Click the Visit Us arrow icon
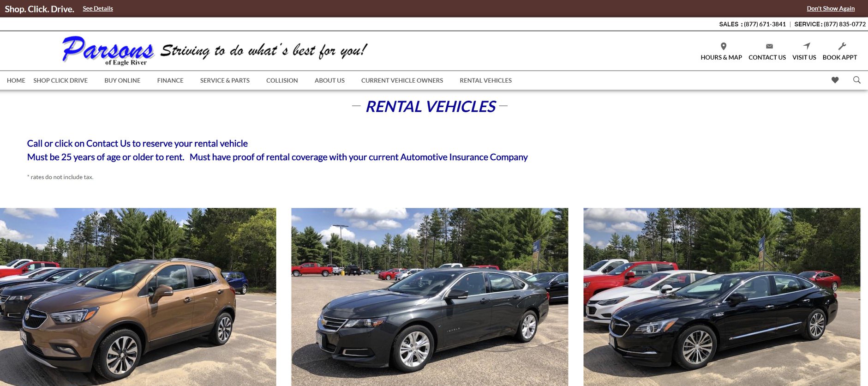 [x=806, y=46]
